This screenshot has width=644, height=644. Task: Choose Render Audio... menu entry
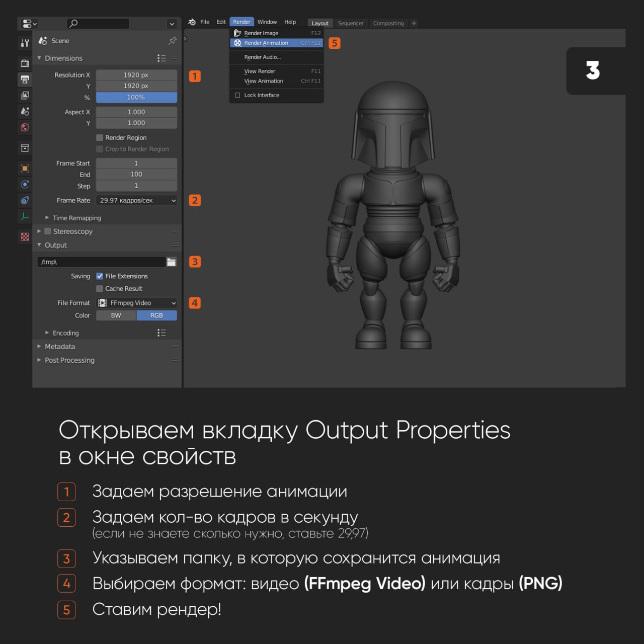pyautogui.click(x=277, y=57)
